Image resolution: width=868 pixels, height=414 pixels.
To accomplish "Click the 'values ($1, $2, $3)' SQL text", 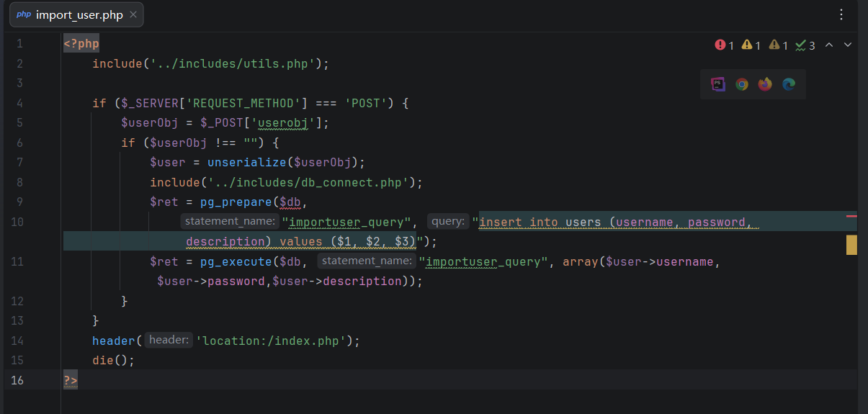I will click(348, 241).
